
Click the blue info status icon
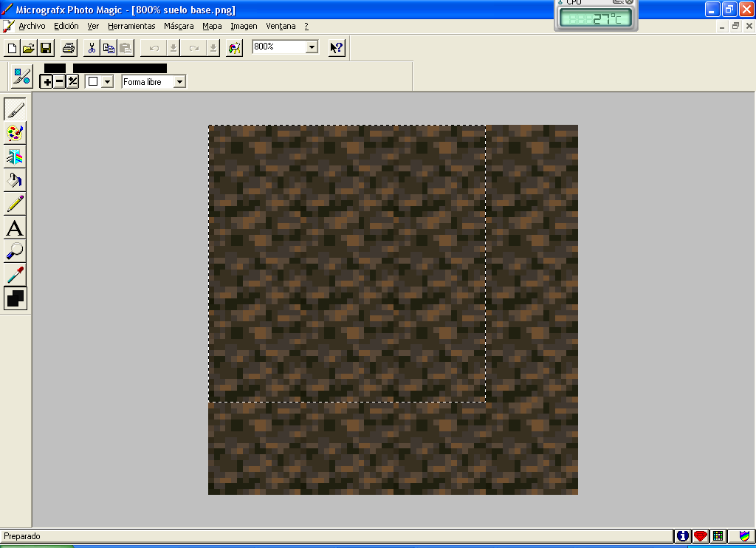tap(682, 536)
